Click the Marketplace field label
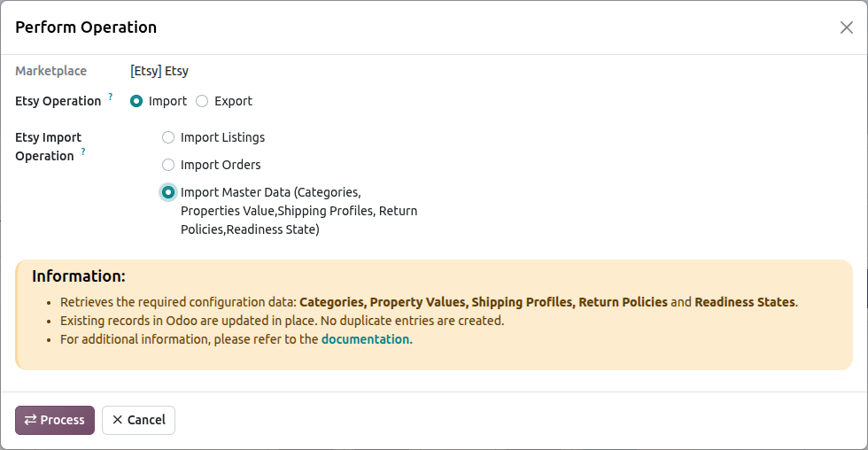Viewport: 868px width, 450px height. click(51, 71)
